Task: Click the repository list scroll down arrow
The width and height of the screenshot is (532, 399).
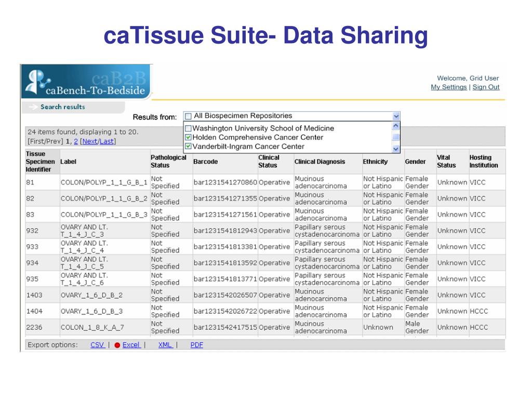Action: (395, 149)
